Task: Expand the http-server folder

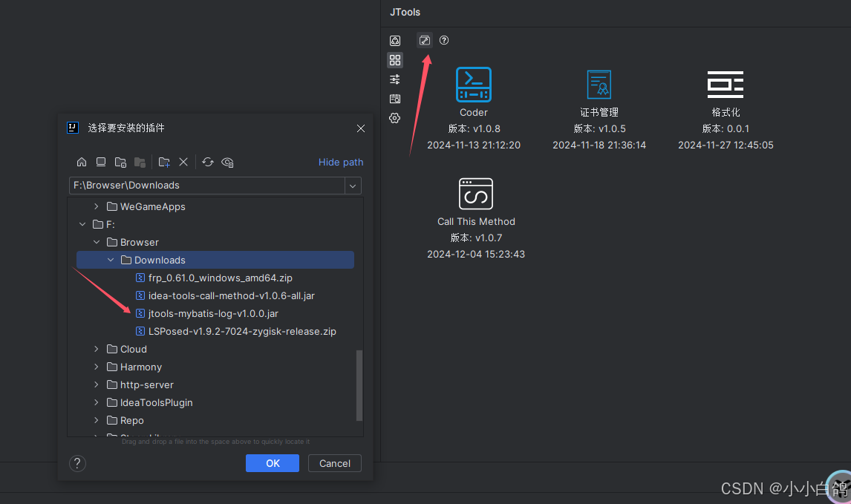Action: coord(96,384)
